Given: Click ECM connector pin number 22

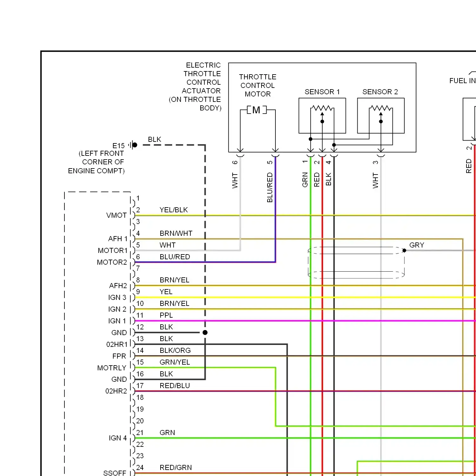Looking at the screenshot, I should (x=140, y=444).
